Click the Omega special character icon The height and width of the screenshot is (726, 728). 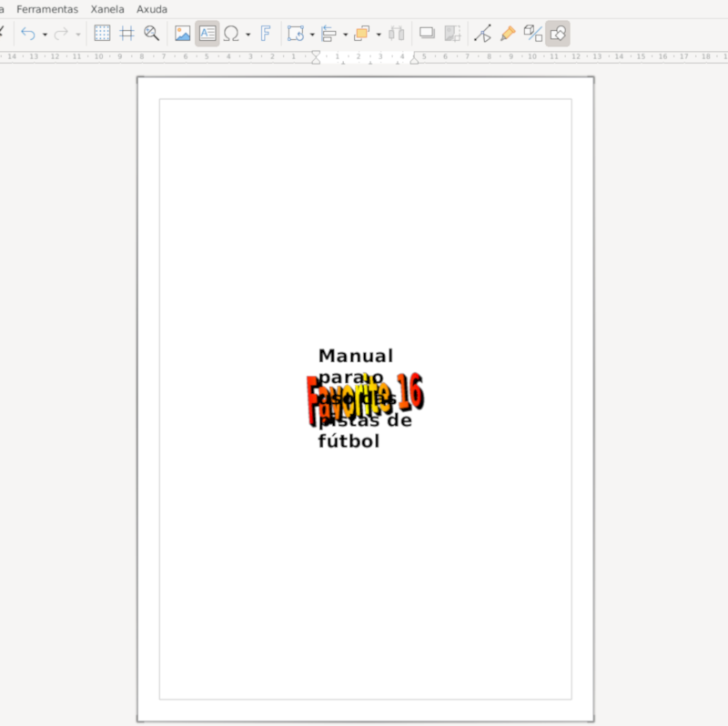[231, 34]
